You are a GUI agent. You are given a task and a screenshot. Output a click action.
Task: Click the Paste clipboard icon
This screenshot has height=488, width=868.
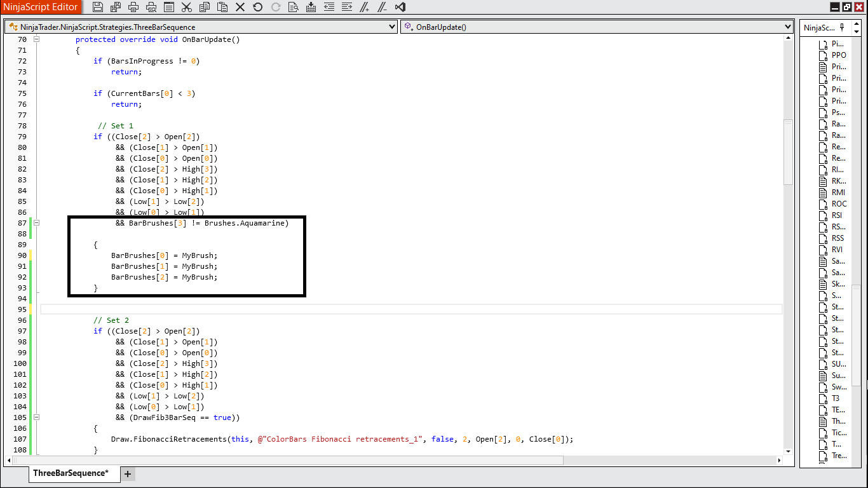[x=222, y=7]
